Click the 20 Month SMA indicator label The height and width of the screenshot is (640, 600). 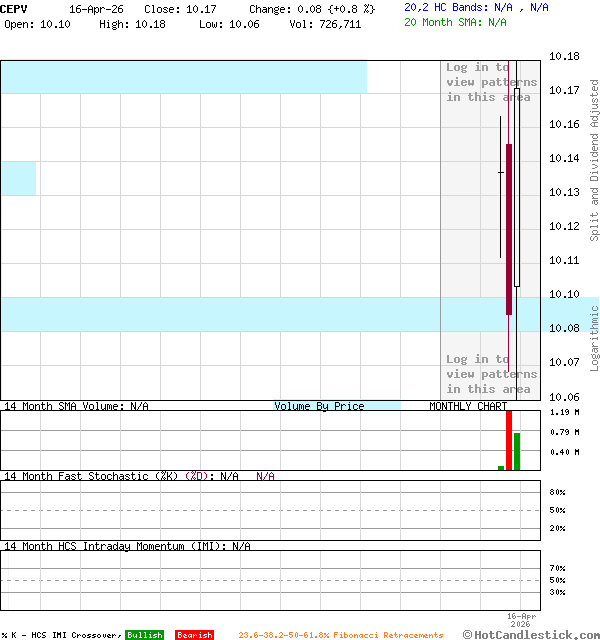click(458, 21)
